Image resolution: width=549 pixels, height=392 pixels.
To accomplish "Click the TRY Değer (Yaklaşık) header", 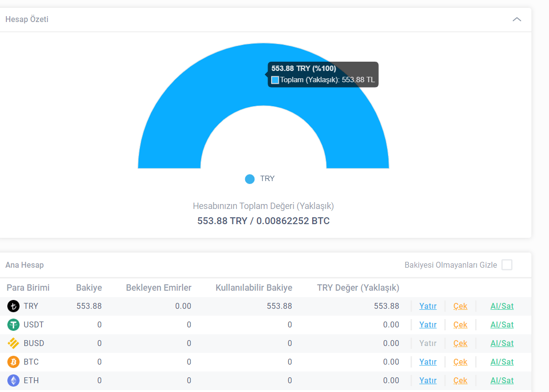I will (x=358, y=288).
